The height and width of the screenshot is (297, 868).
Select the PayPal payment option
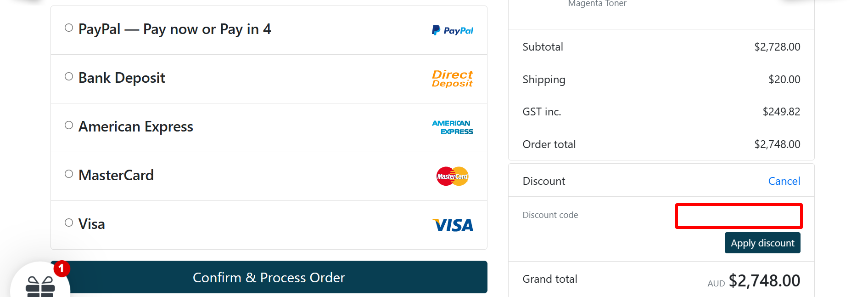click(69, 28)
